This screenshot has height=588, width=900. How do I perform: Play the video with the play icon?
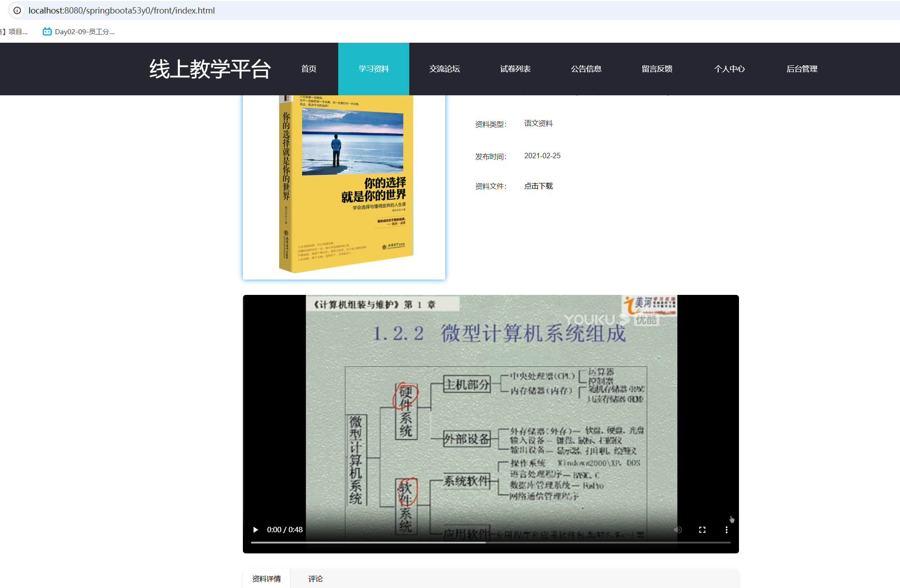coord(255,530)
